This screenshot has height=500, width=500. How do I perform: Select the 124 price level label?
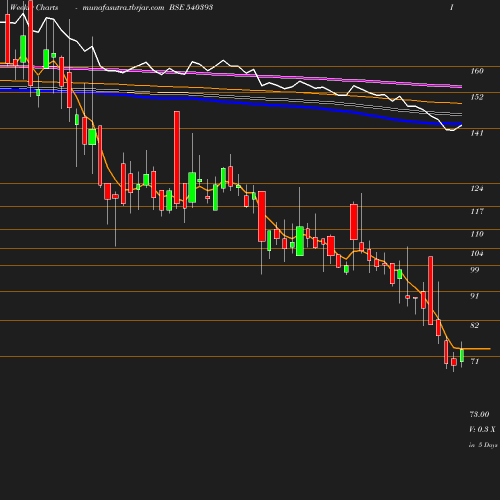pyautogui.click(x=477, y=189)
